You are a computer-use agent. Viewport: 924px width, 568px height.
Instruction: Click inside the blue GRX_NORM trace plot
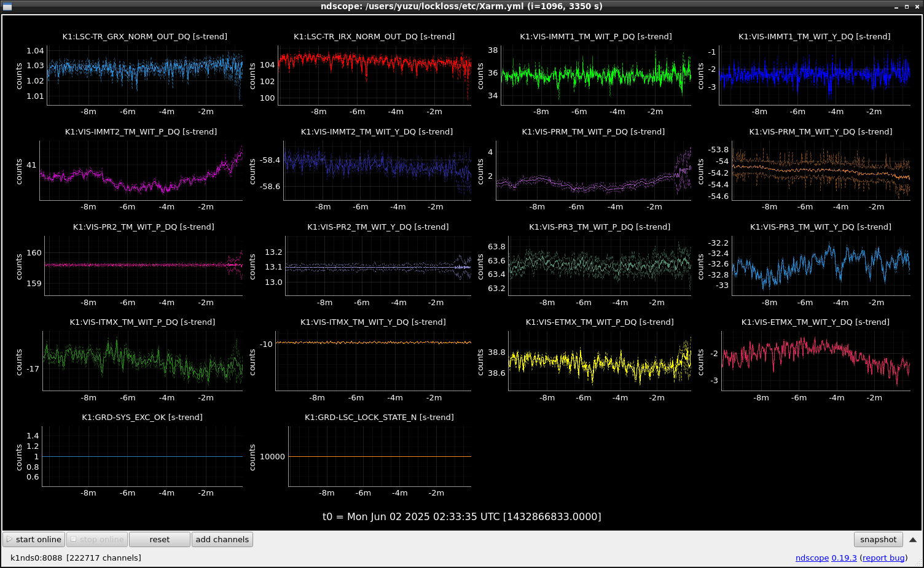click(145, 75)
